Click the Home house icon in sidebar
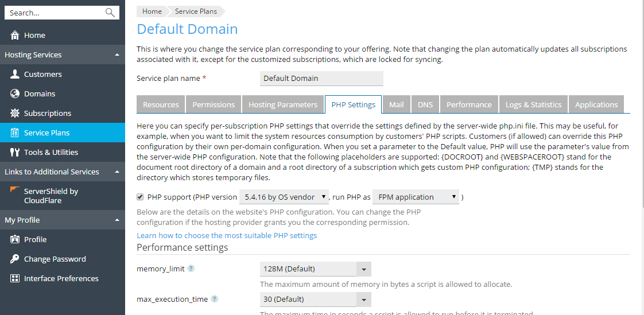This screenshot has width=644, height=315. coord(15,35)
